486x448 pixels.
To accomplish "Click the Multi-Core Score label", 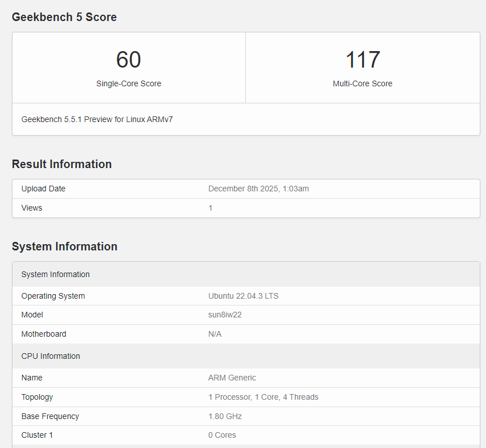I will coord(363,83).
